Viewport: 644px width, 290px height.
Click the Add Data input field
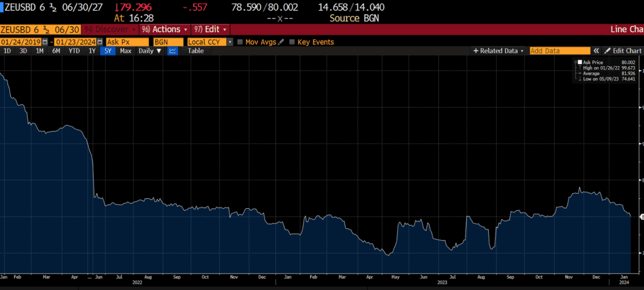[x=559, y=51]
